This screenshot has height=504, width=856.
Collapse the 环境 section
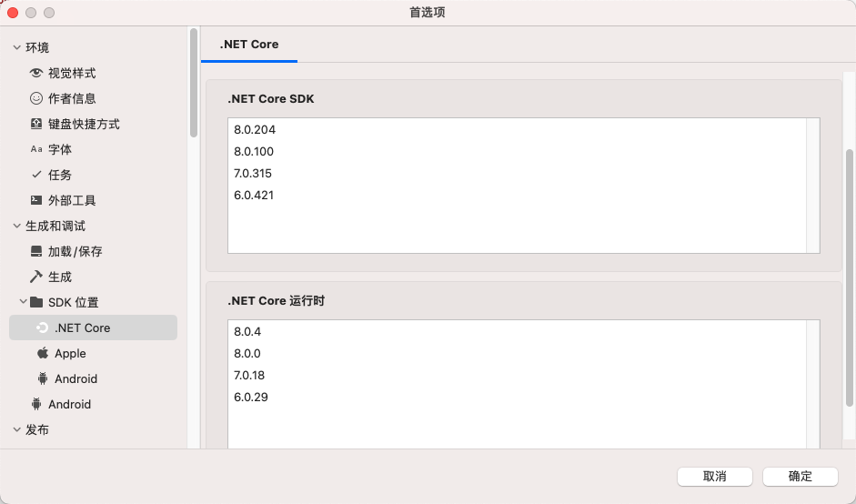tap(17, 47)
